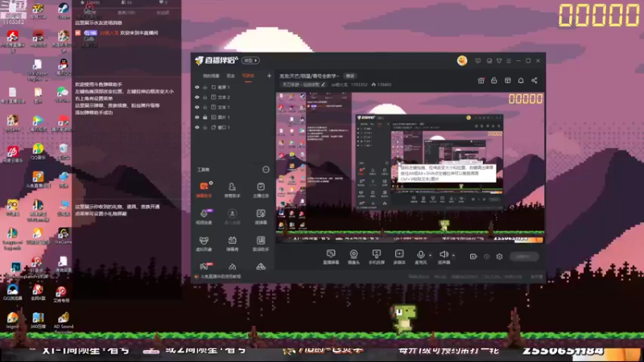The image size is (644, 362).
Task: Open the 360压缩 desktop icon
Action: click(x=38, y=321)
